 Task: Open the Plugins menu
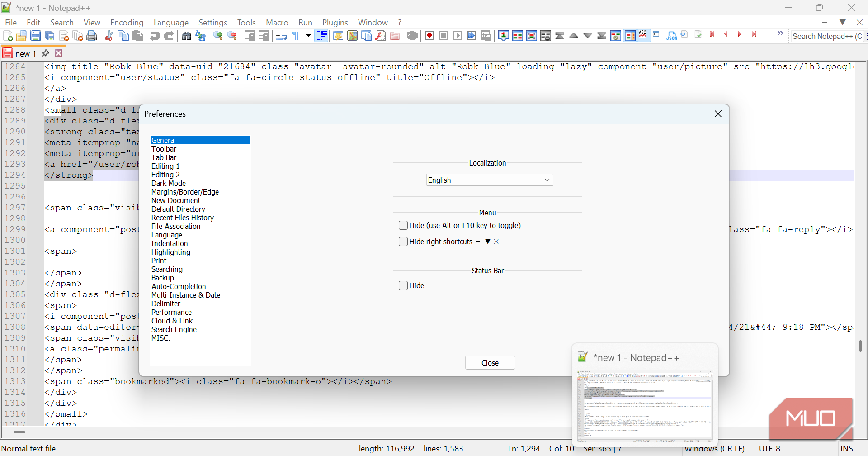(335, 22)
